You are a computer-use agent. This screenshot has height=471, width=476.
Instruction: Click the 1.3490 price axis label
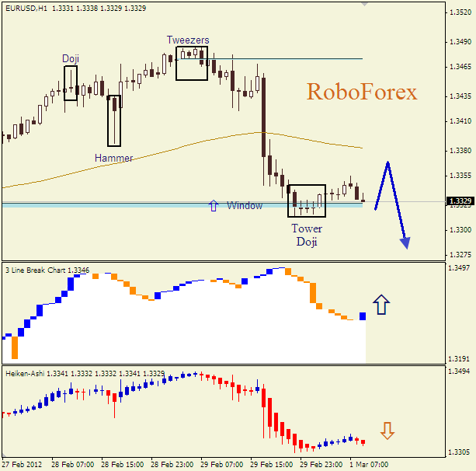[x=459, y=40]
